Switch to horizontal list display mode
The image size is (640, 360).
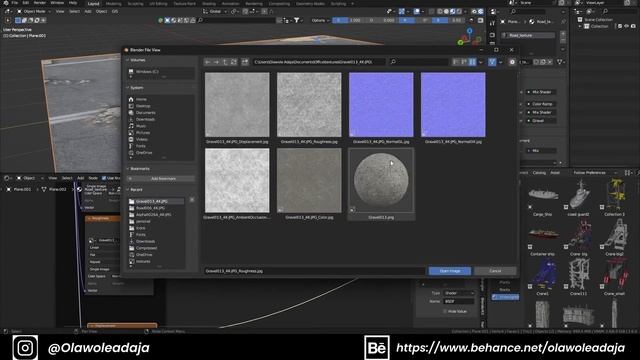tap(464, 62)
